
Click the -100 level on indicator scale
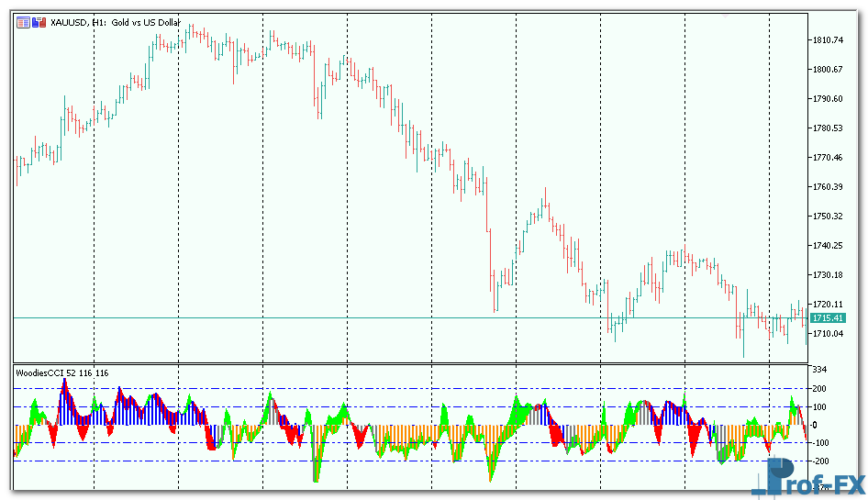pos(822,443)
